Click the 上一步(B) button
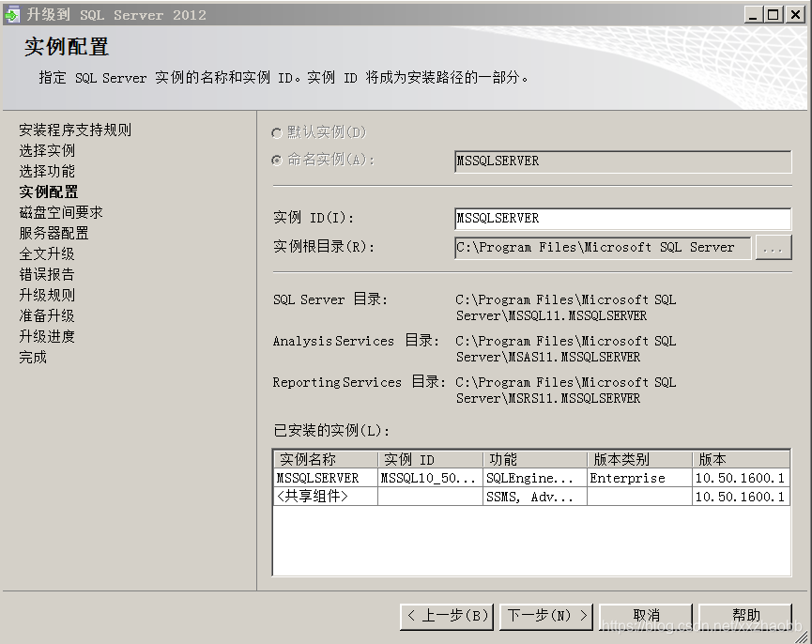This screenshot has width=812, height=644. [x=447, y=617]
